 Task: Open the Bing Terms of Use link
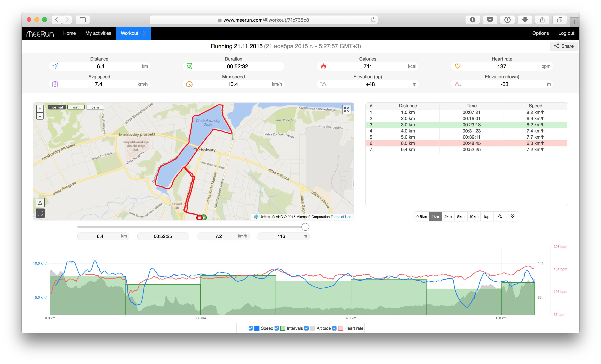click(341, 217)
